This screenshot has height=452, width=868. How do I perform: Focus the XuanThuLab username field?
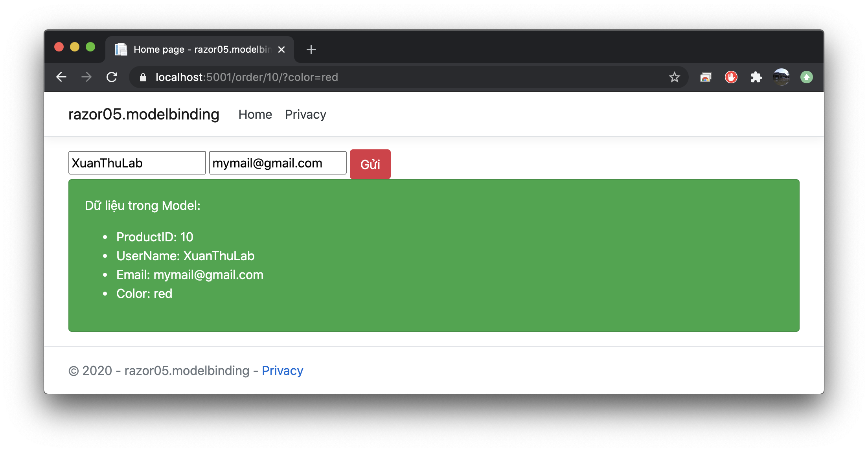pyautogui.click(x=137, y=163)
